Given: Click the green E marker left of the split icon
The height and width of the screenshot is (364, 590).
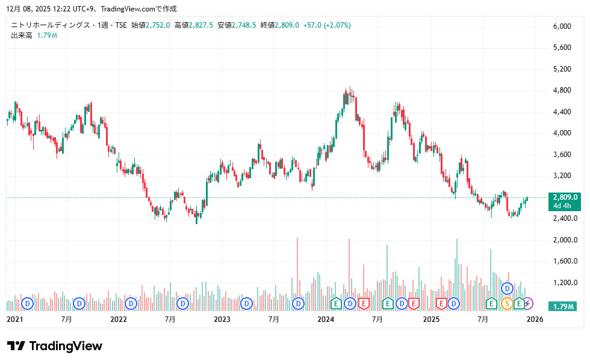Looking at the screenshot, I should [491, 304].
